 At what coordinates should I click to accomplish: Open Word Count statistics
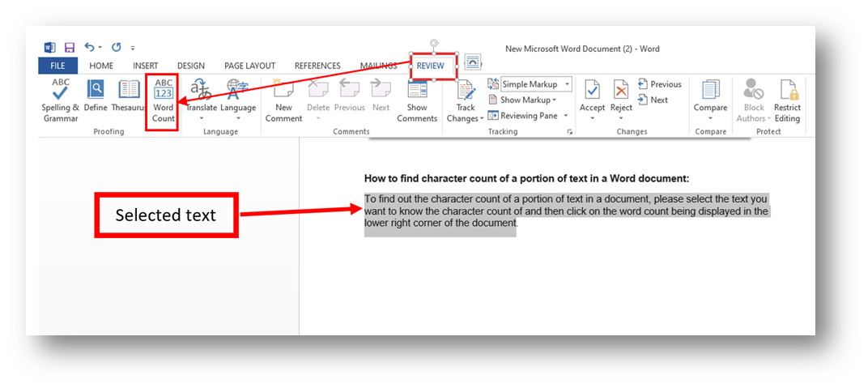click(164, 100)
